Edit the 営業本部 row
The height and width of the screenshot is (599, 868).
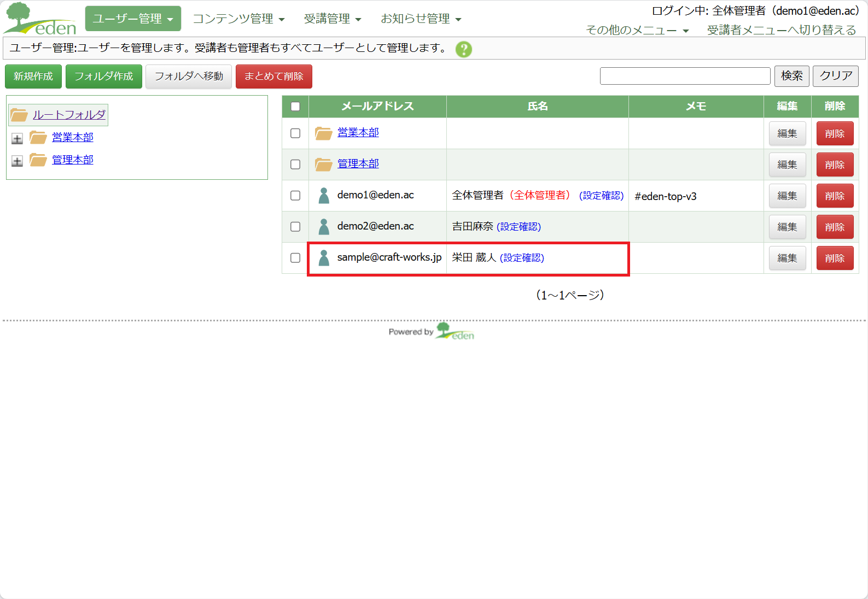click(x=787, y=133)
